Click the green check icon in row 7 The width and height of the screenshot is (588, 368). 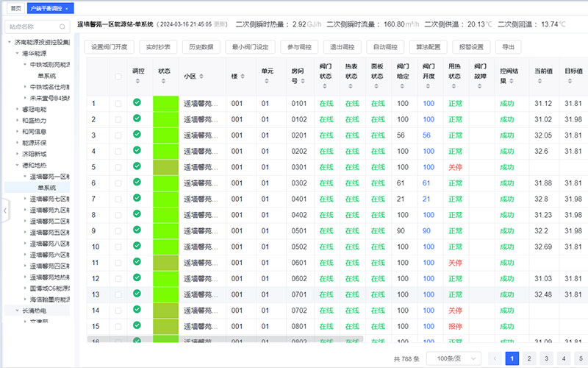(137, 198)
